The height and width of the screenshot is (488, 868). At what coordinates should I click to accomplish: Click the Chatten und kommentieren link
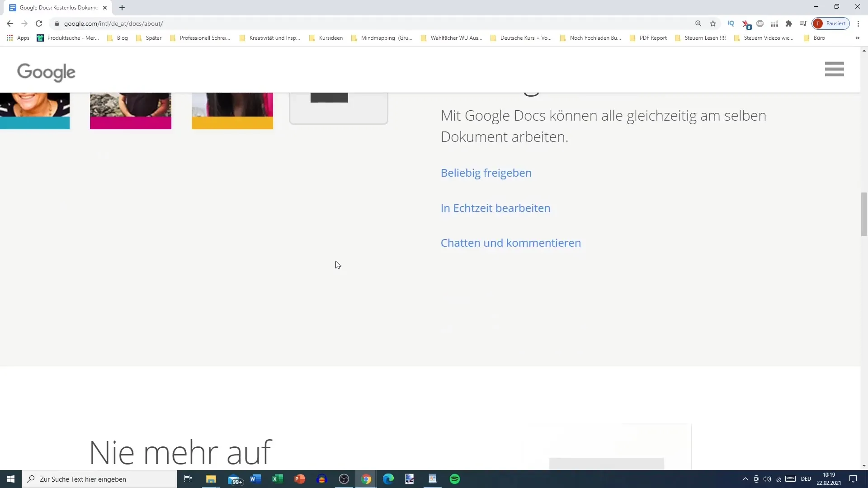(x=511, y=243)
